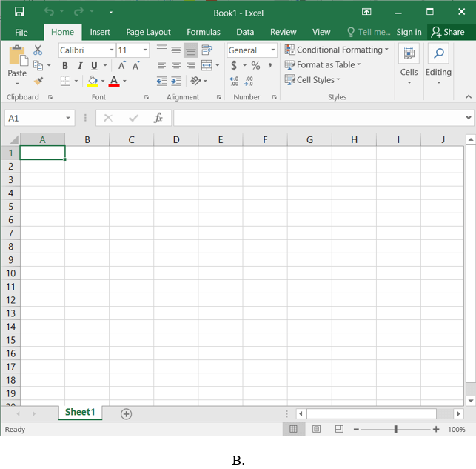Click the Cut scissors icon
Screen dimensions: 476x469
(38, 50)
